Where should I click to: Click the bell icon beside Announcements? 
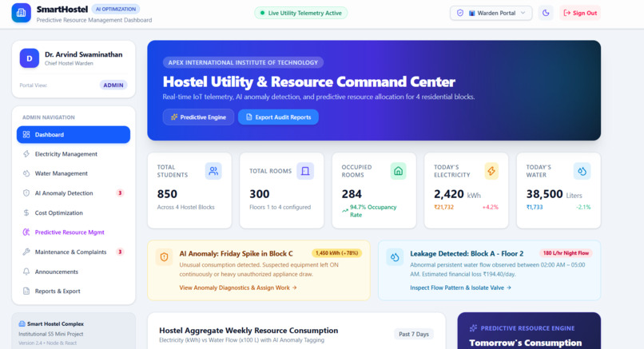(26, 272)
